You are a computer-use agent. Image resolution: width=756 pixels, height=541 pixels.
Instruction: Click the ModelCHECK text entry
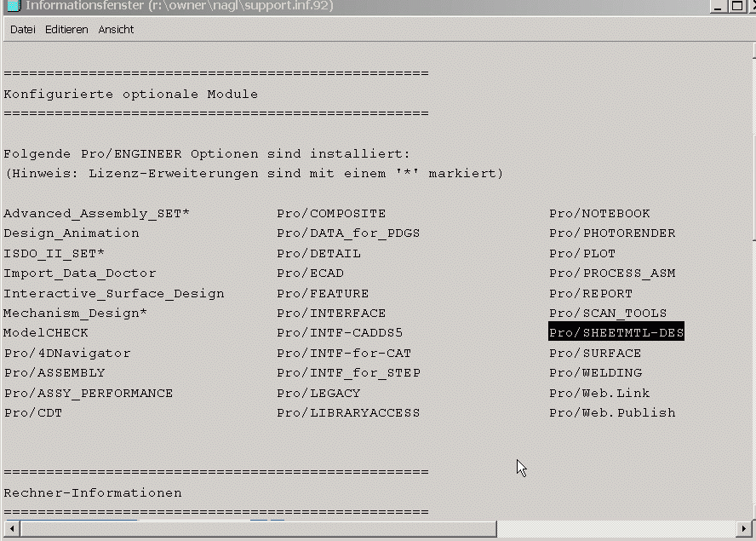pyautogui.click(x=46, y=333)
